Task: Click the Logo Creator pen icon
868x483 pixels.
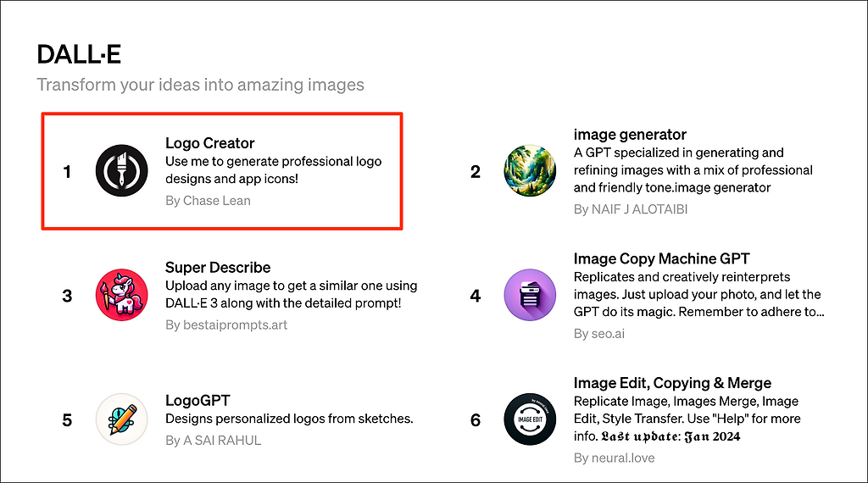Action: [x=122, y=171]
